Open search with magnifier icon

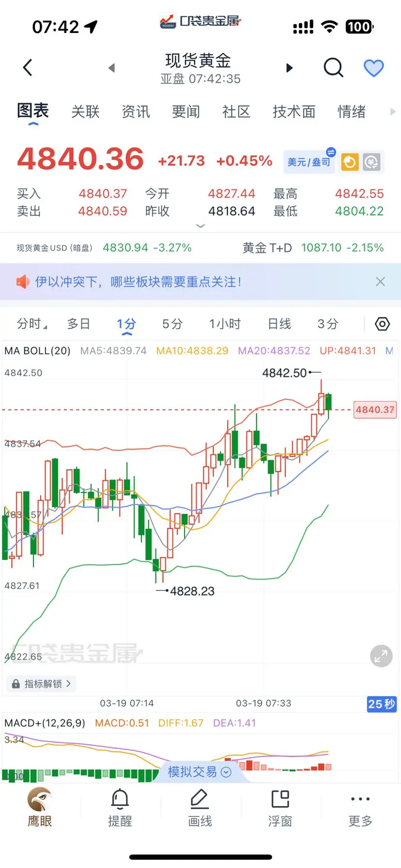coord(333,68)
